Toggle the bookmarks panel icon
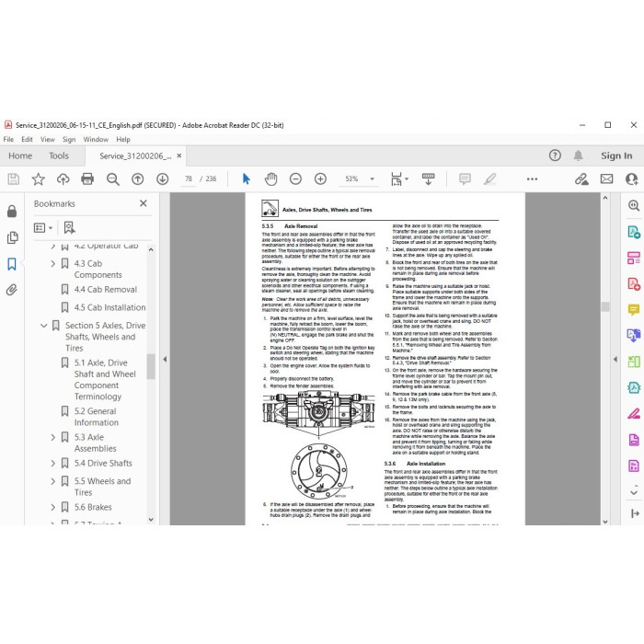 pos(12,264)
